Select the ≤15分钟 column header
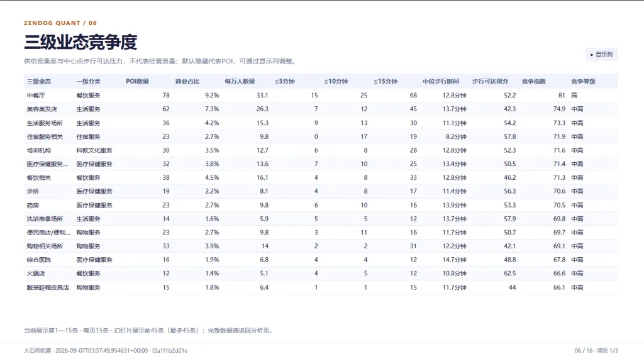 tap(386, 81)
